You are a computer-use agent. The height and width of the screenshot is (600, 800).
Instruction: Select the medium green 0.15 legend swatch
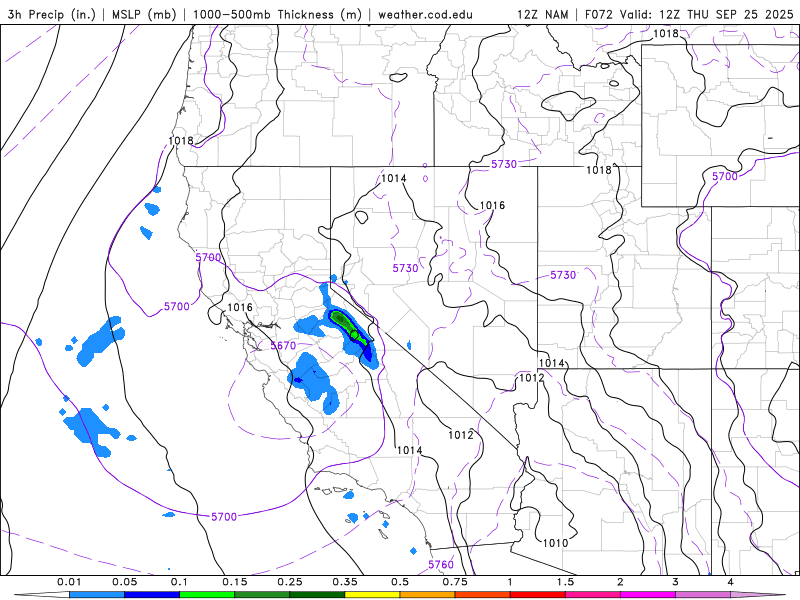pyautogui.click(x=262, y=595)
